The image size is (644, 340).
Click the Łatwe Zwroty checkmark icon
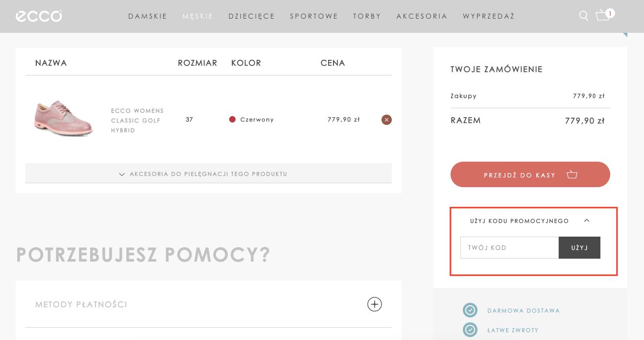470,330
